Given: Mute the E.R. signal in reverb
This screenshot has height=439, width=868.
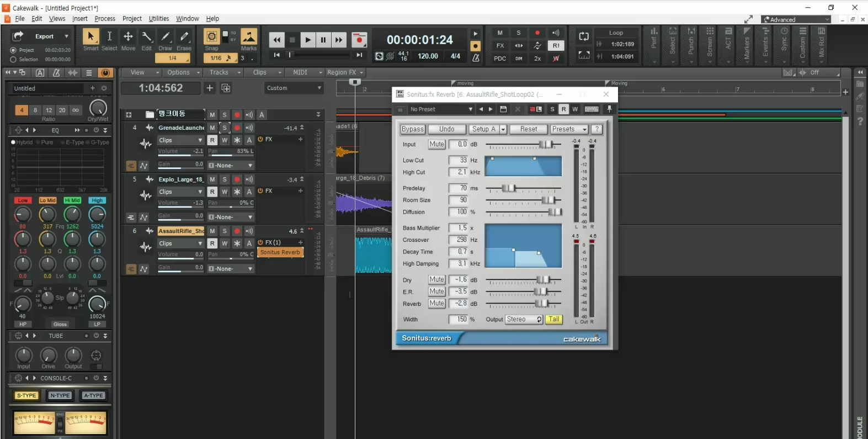Looking at the screenshot, I should (437, 292).
